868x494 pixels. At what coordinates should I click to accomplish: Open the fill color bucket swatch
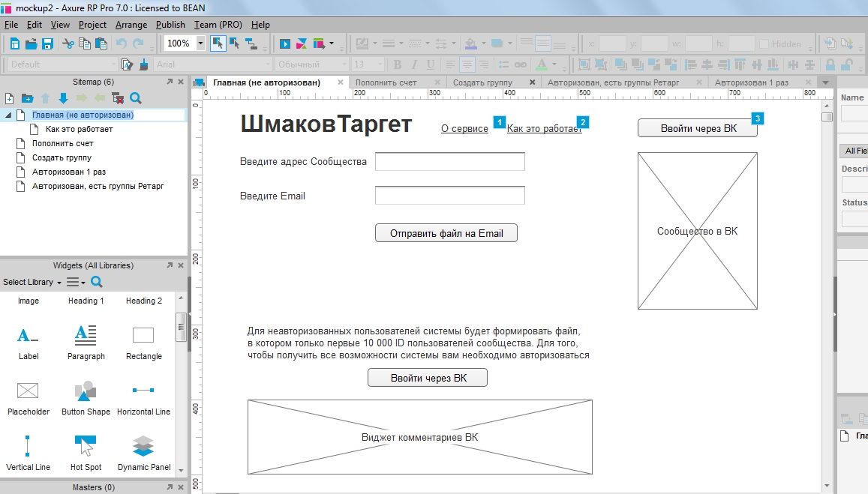[470, 43]
